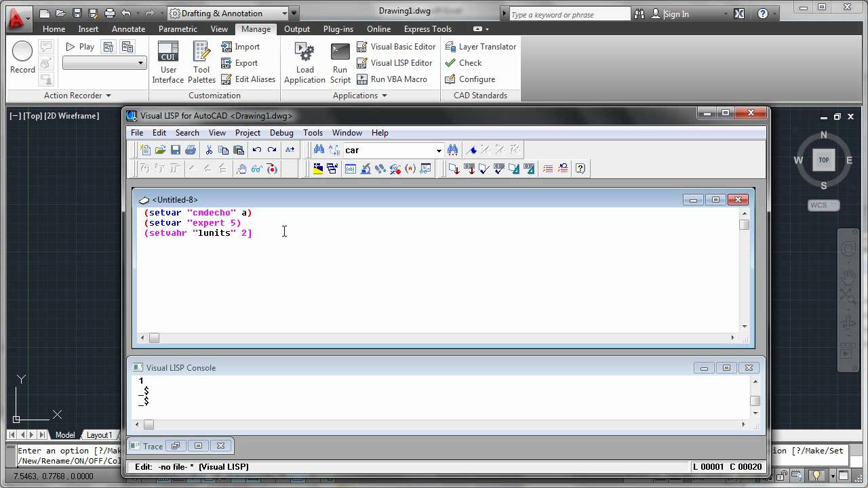Cut selection with the scissors icon
Viewport: 868px width, 488px height.
(x=209, y=150)
